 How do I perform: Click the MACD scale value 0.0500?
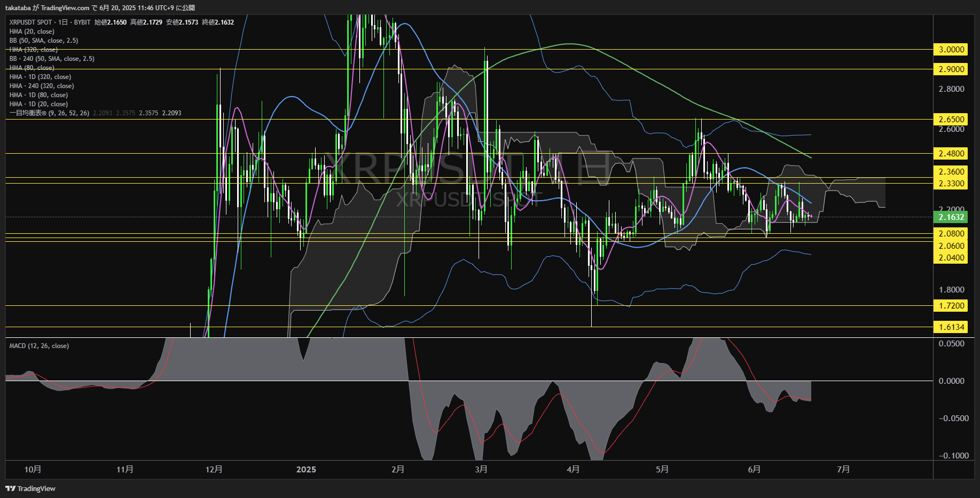[951, 344]
